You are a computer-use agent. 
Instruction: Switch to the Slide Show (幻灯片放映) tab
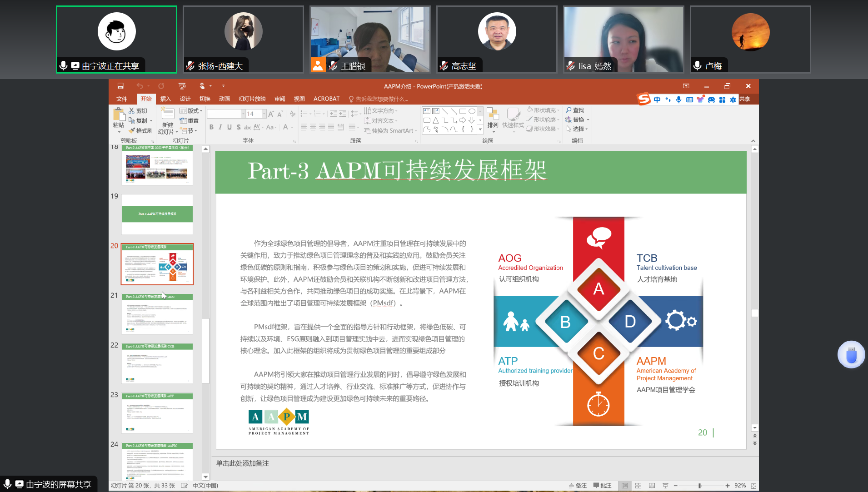tap(252, 99)
